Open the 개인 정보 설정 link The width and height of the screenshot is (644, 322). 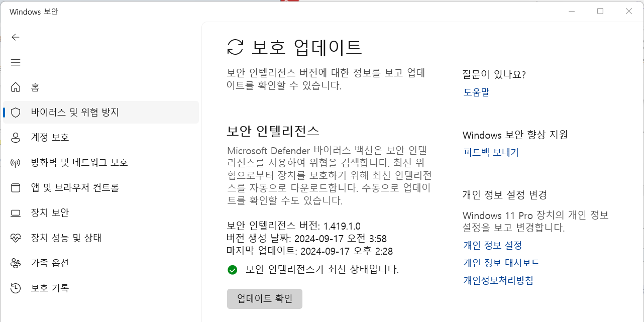click(493, 245)
